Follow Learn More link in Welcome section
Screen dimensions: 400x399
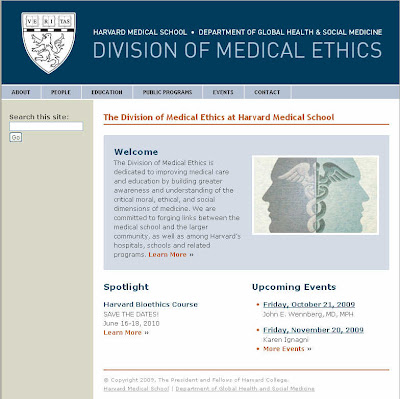click(x=167, y=255)
